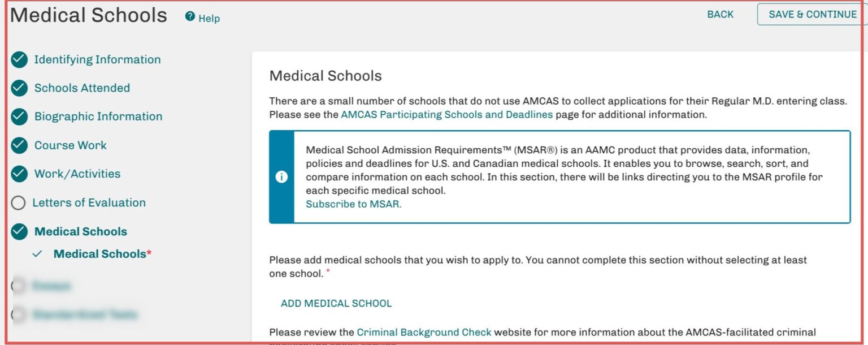Click the BACK button
The width and height of the screenshot is (868, 345).
(720, 14)
